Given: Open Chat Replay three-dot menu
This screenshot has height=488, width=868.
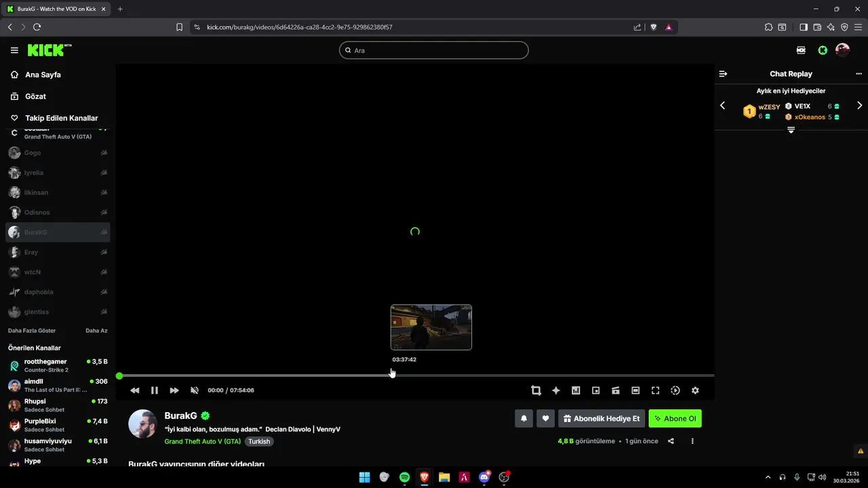Looking at the screenshot, I should (859, 74).
